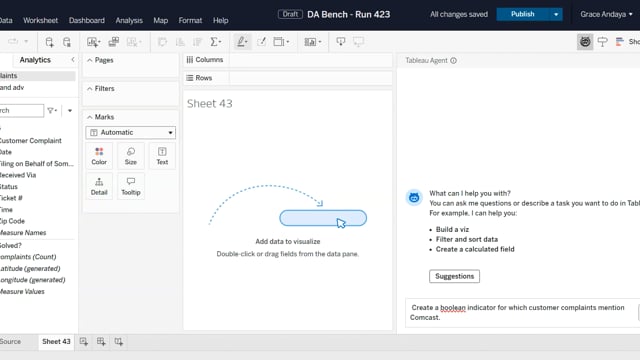Click the Publish button
This screenshot has width=640, height=360.
(522, 14)
